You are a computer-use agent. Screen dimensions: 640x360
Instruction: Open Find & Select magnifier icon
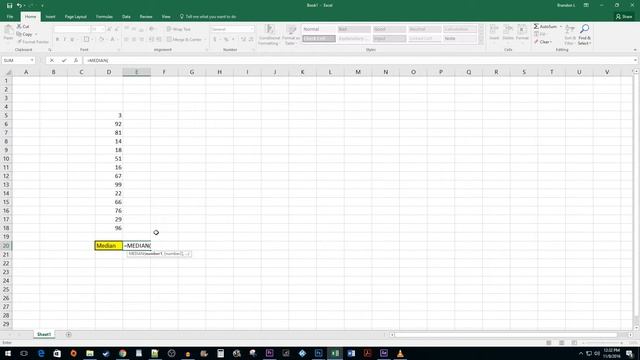click(x=584, y=29)
